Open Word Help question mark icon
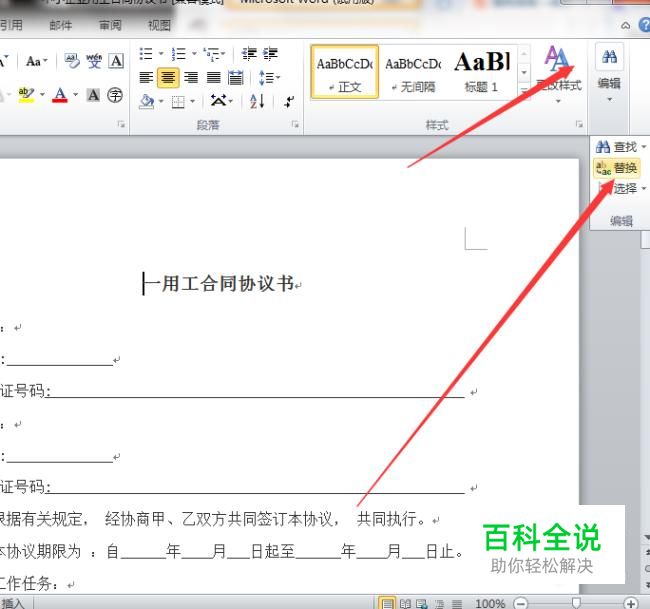This screenshot has height=609, width=650. click(x=644, y=25)
